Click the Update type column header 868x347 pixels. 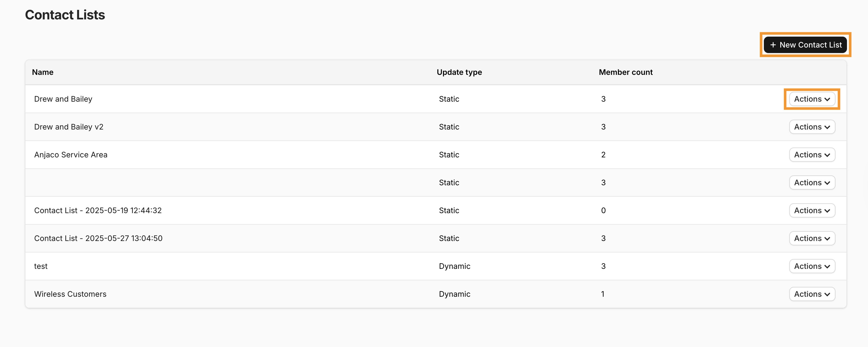point(459,72)
